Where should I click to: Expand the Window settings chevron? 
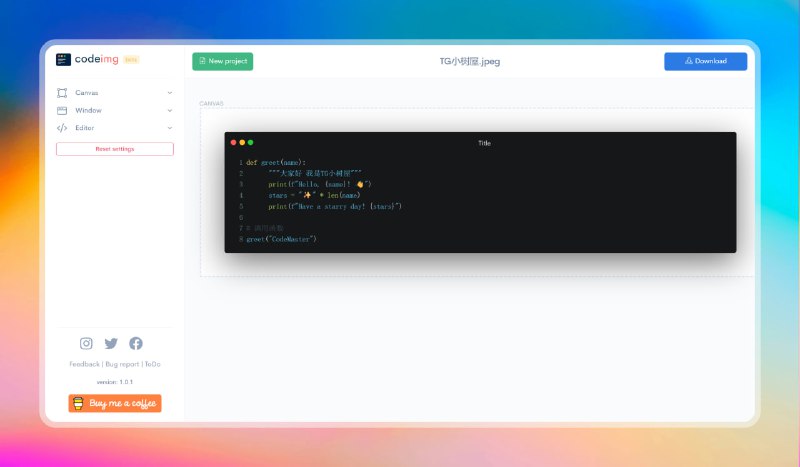(x=170, y=110)
